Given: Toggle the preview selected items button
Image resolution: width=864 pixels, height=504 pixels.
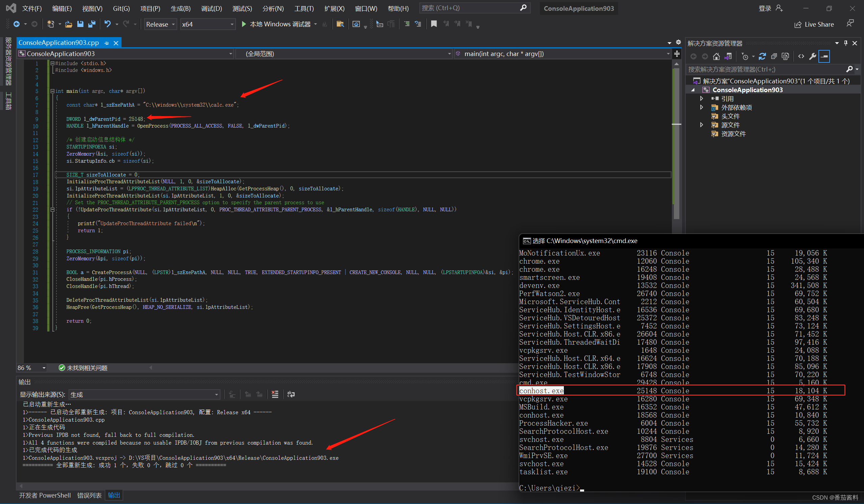Looking at the screenshot, I should point(824,57).
